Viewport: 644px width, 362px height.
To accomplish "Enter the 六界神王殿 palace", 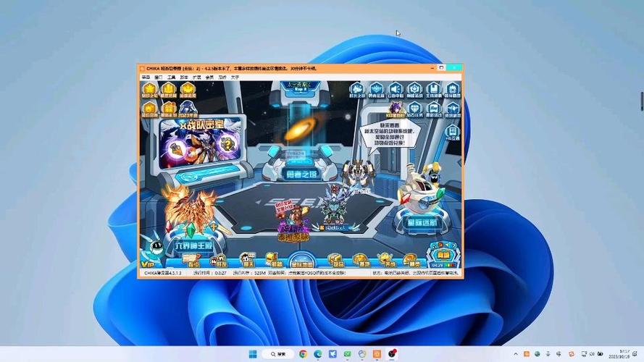I will pos(194,245).
